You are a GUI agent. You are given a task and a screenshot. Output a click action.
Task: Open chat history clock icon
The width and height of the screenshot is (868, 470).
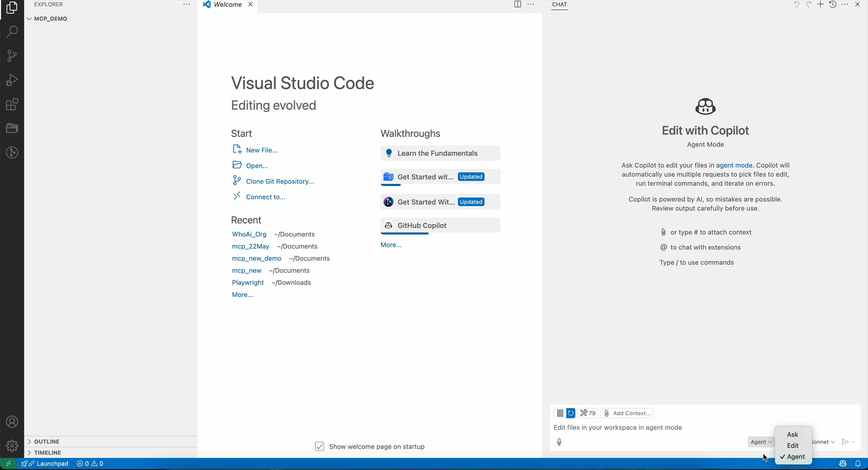833,5
